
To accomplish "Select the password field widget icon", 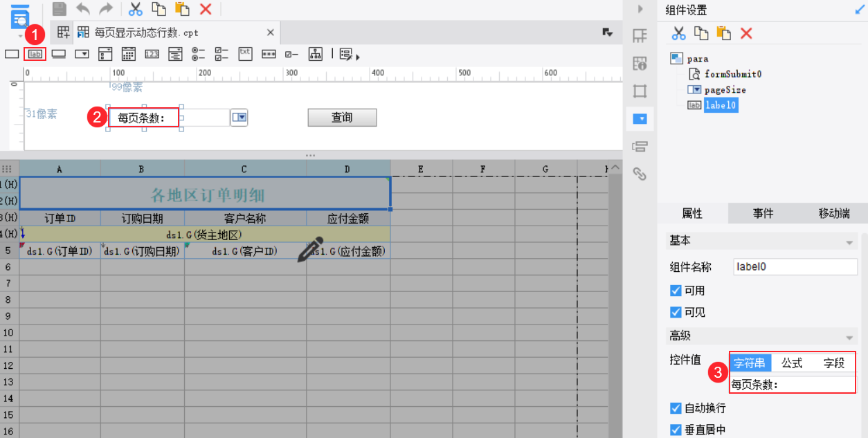I will pos(269,53).
